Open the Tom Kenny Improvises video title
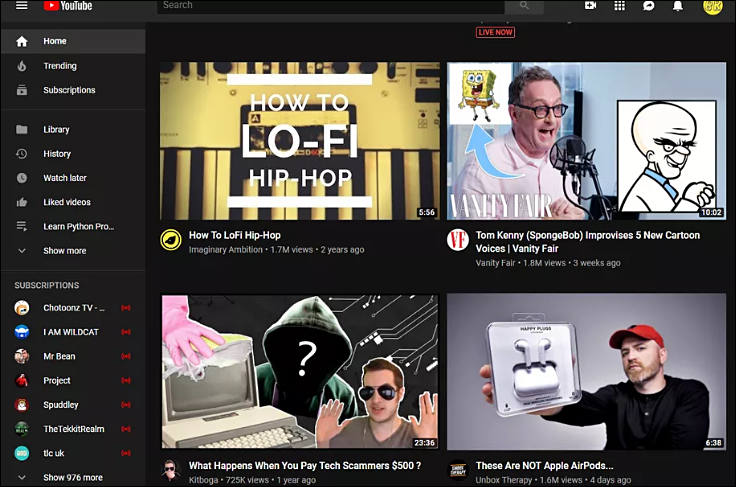Image resolution: width=736 pixels, height=487 pixels. coord(588,242)
